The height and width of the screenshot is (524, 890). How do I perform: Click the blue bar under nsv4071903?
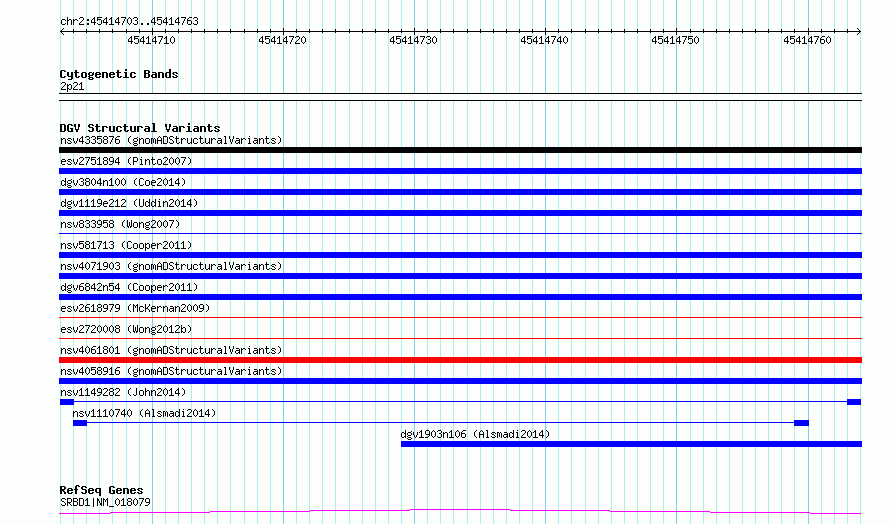click(x=460, y=276)
